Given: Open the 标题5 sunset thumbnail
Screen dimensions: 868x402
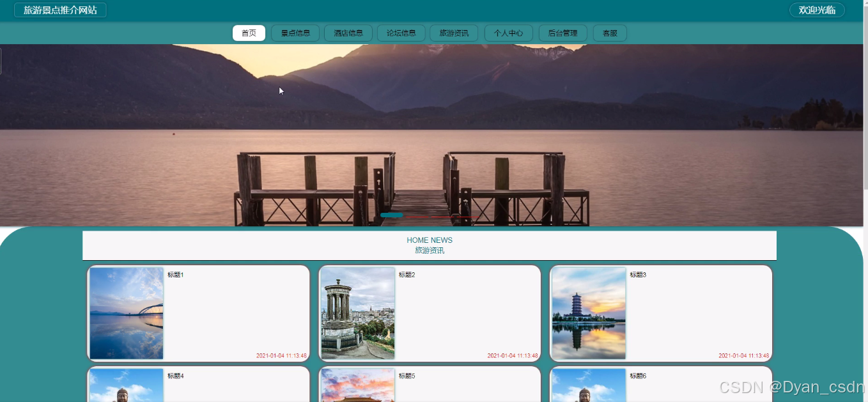Looking at the screenshot, I should point(358,385).
